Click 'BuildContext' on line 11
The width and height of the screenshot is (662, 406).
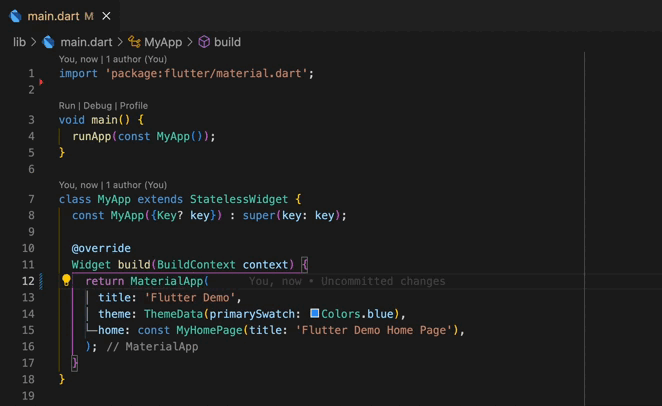click(x=196, y=265)
